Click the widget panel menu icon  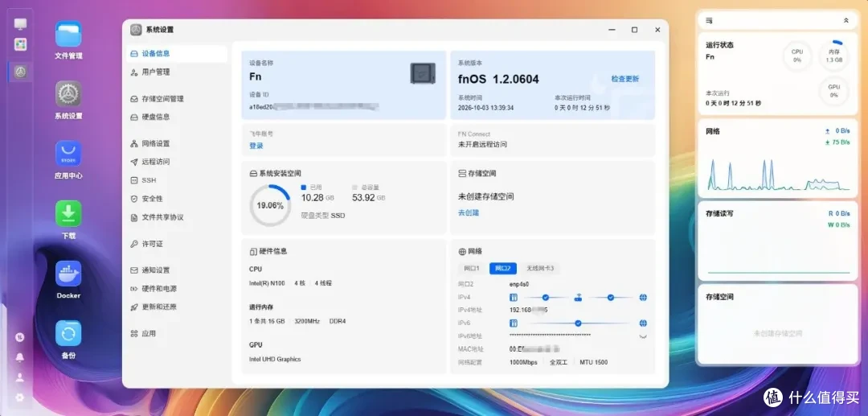(709, 20)
